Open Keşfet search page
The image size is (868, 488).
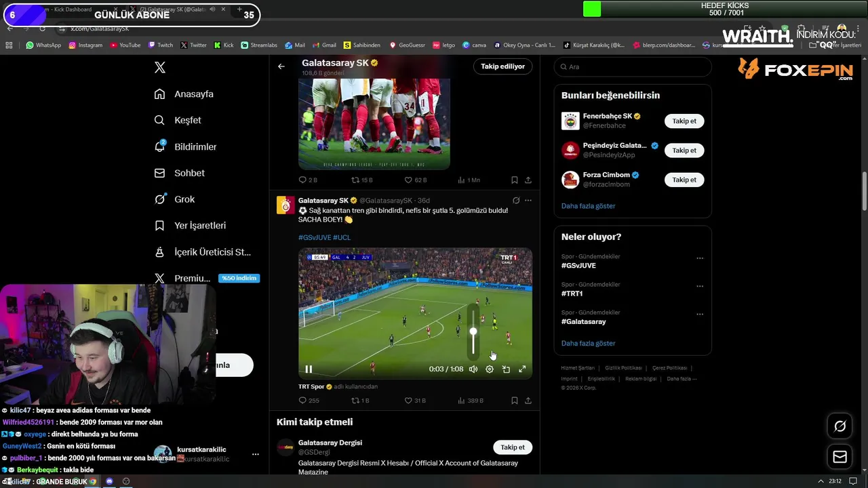[178, 120]
